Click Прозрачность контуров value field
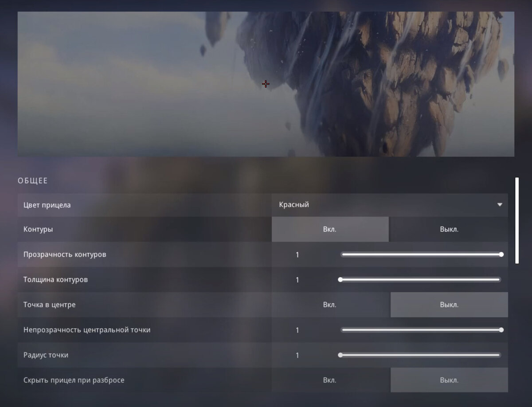 tap(297, 255)
